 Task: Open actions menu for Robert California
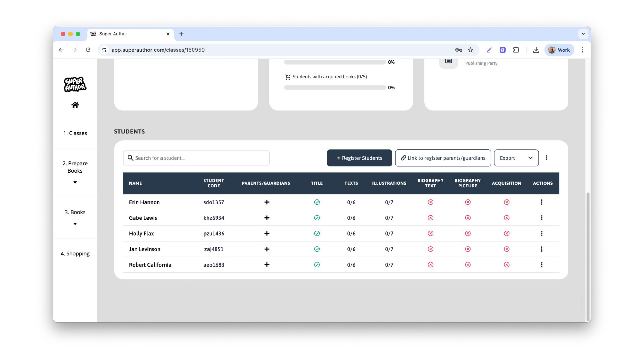coord(542,265)
